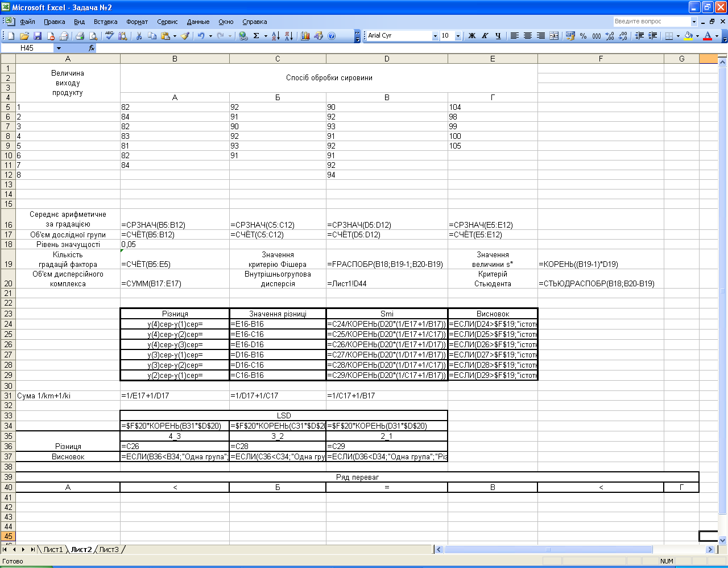Expand Font Color dropdown arrow
The image size is (728, 568).
point(717,36)
